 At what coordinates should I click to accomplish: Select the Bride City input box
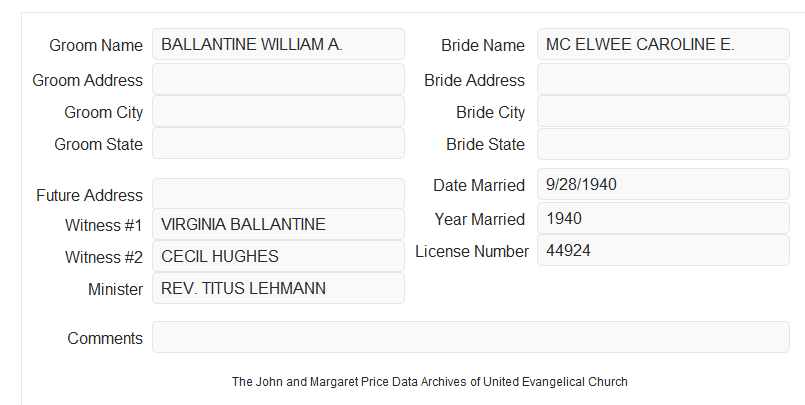tap(663, 111)
